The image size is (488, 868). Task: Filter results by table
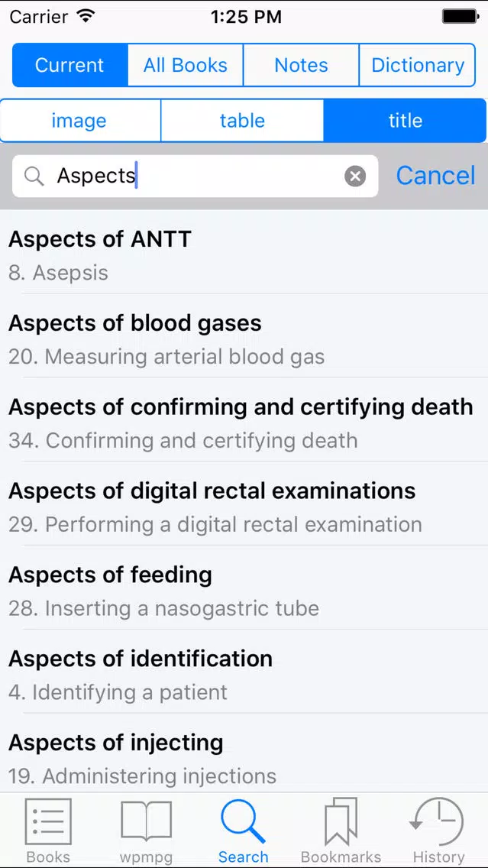(x=242, y=121)
